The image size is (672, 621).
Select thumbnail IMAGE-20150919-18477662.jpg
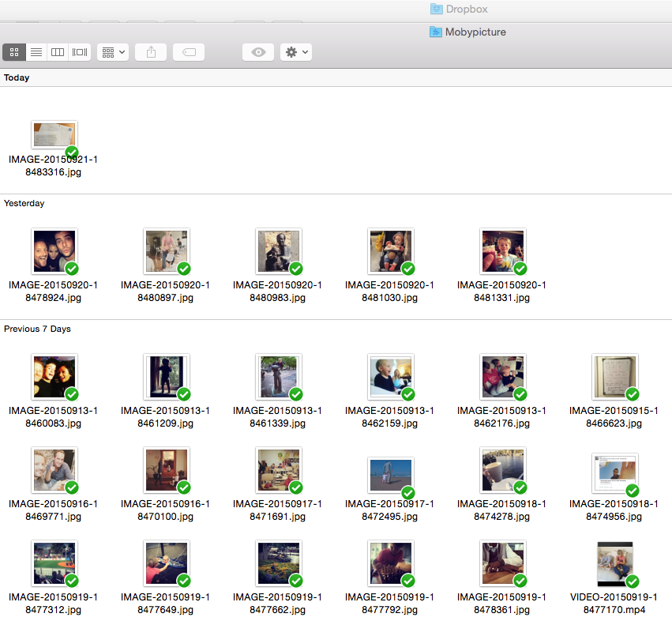tap(279, 563)
